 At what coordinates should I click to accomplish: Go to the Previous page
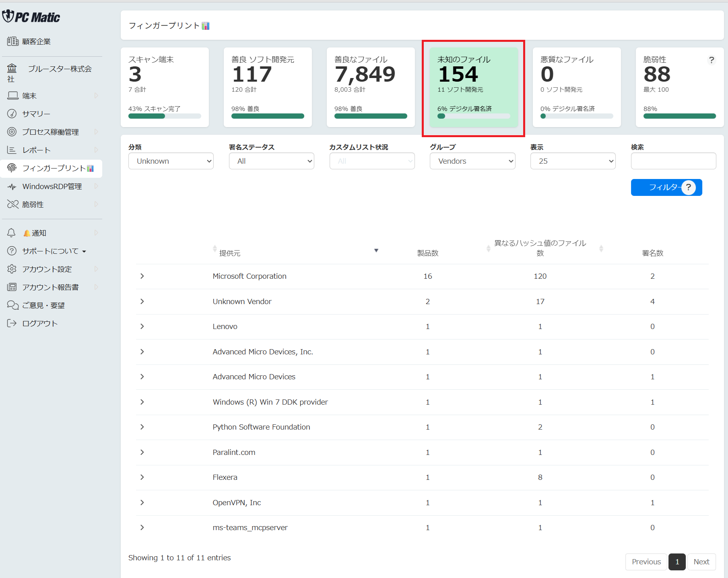(x=646, y=562)
